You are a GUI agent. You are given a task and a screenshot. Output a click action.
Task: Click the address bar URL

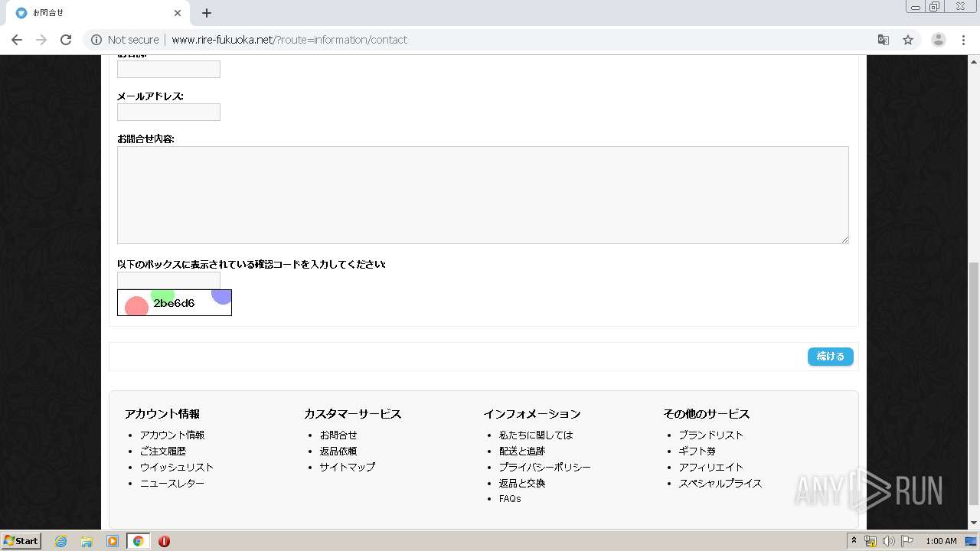coord(289,40)
